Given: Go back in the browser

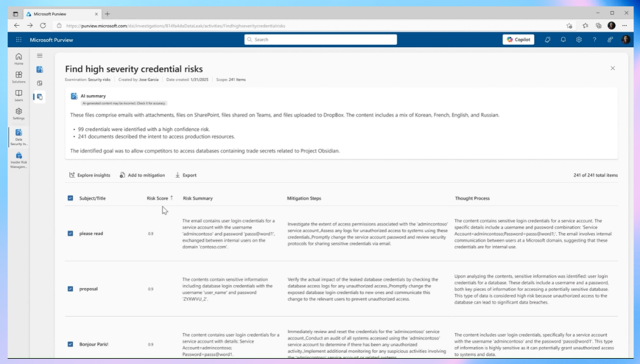Looking at the screenshot, I should [x=17, y=25].
